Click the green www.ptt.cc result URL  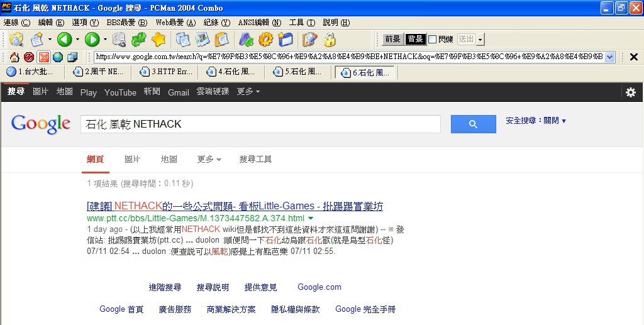point(196,218)
